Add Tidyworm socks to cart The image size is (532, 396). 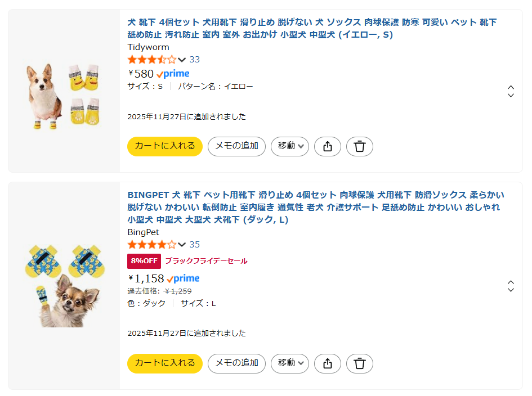point(165,147)
